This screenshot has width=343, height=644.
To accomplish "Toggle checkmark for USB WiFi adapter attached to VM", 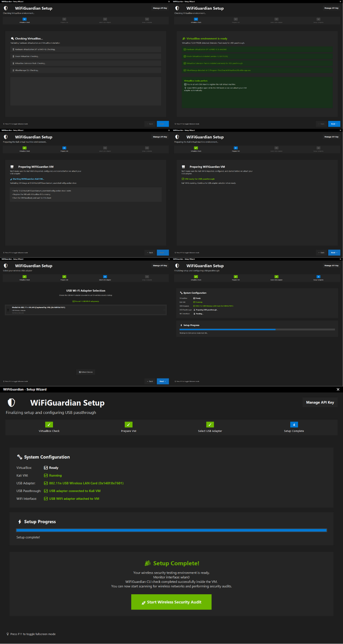I will coord(46,499).
